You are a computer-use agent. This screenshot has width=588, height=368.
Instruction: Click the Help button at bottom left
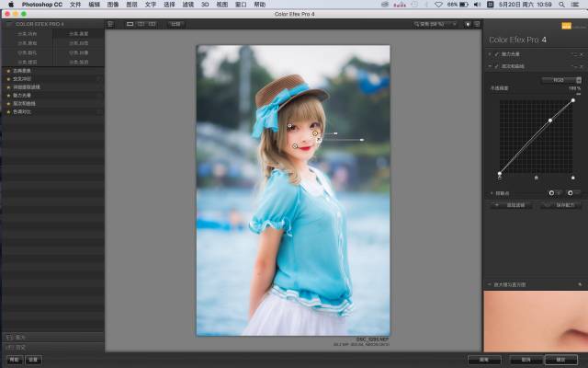[x=15, y=360]
